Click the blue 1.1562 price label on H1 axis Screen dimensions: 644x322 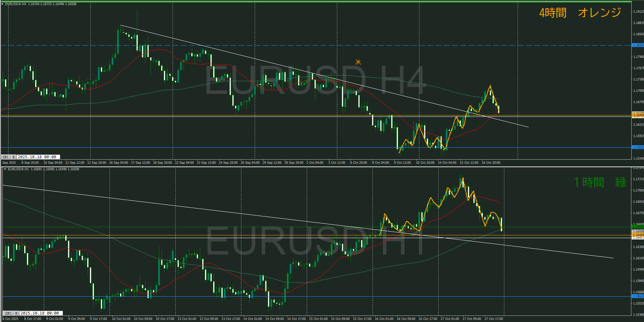coord(637,296)
